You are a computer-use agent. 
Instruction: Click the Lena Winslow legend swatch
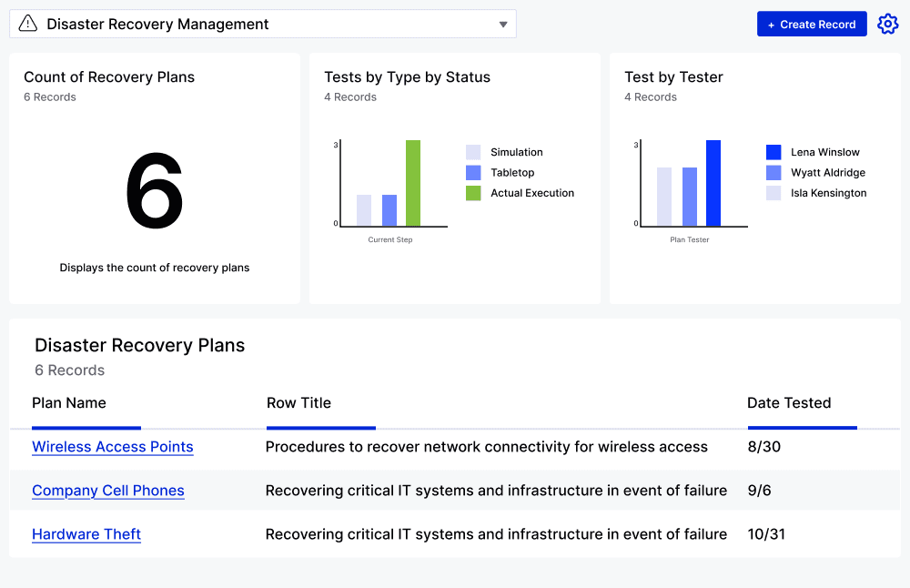pyautogui.click(x=773, y=153)
